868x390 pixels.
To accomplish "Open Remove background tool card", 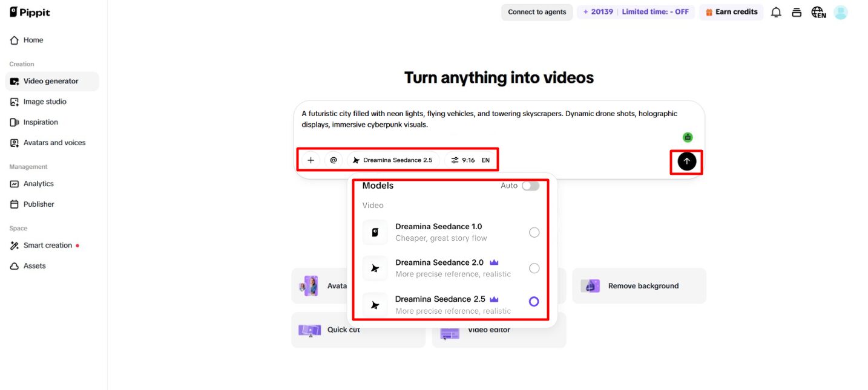I will [x=639, y=286].
